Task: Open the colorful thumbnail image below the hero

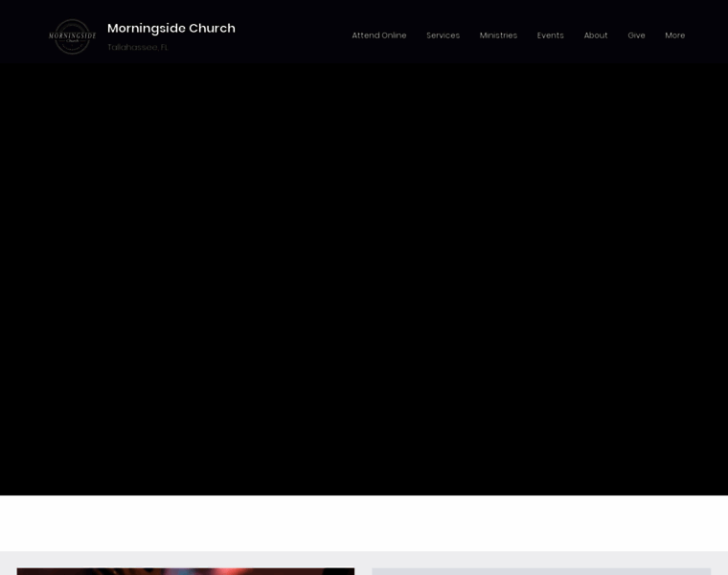Action: 186,571
